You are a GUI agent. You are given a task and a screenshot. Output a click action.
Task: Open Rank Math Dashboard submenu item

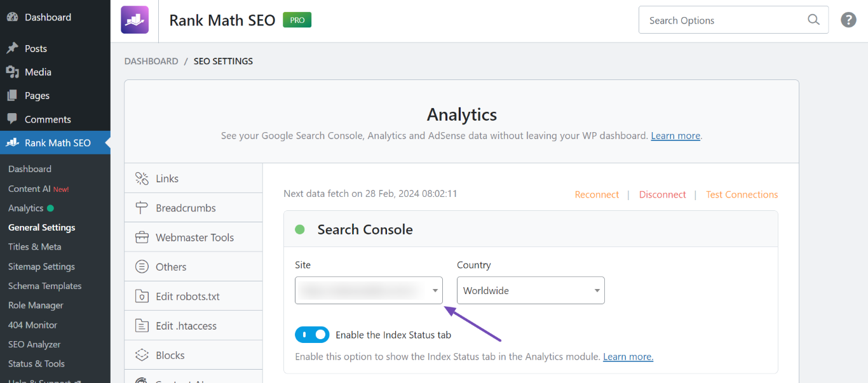coord(30,169)
